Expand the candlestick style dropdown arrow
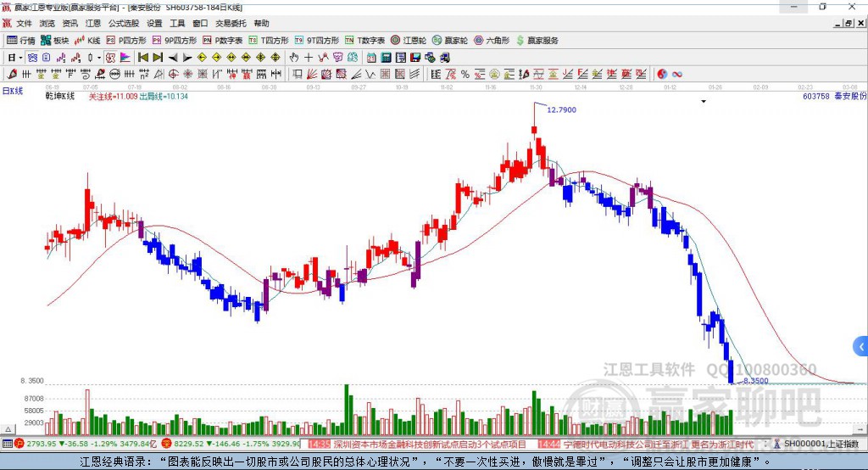 pos(99,57)
